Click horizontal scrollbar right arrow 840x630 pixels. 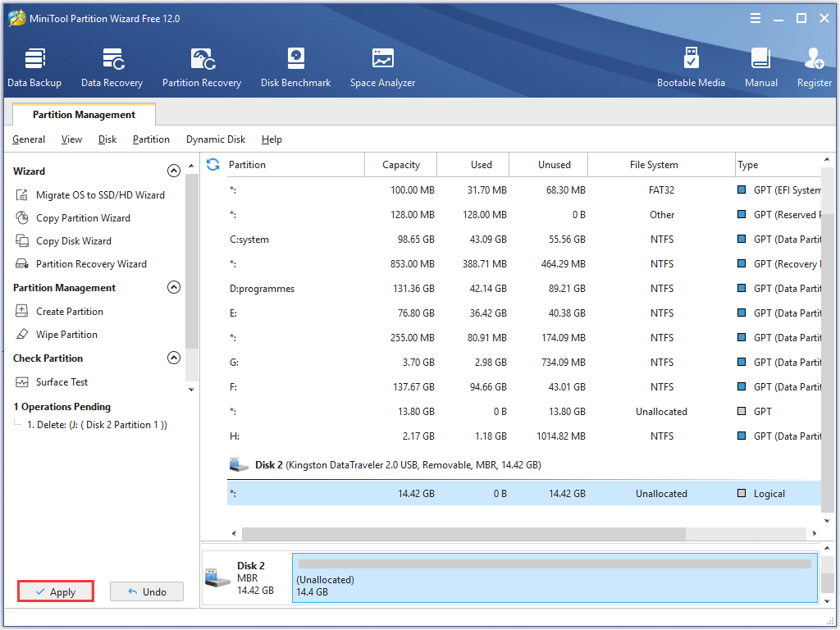815,533
